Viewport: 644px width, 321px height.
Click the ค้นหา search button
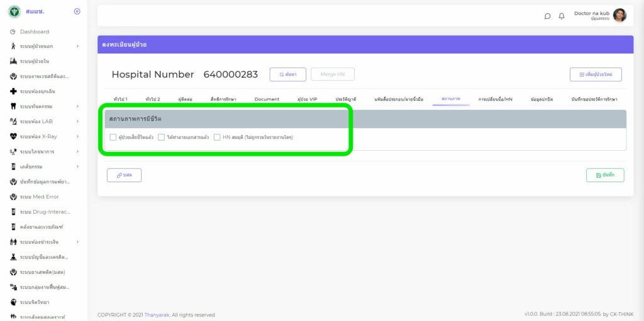(x=287, y=74)
